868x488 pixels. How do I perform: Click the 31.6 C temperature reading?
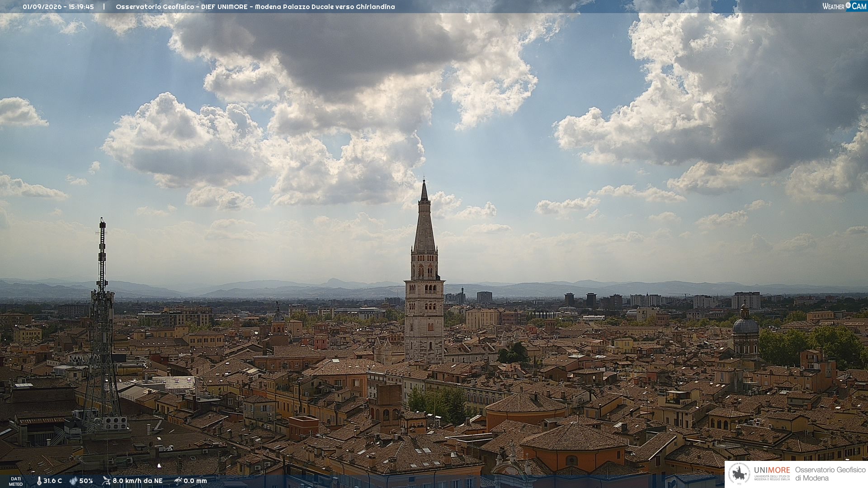coord(52,481)
